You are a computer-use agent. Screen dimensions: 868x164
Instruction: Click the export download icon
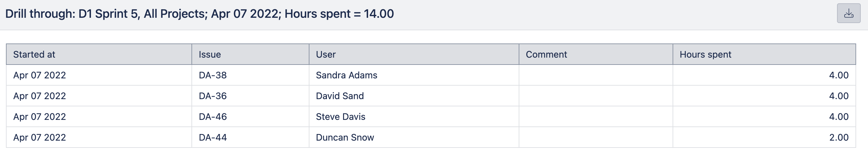click(x=849, y=14)
